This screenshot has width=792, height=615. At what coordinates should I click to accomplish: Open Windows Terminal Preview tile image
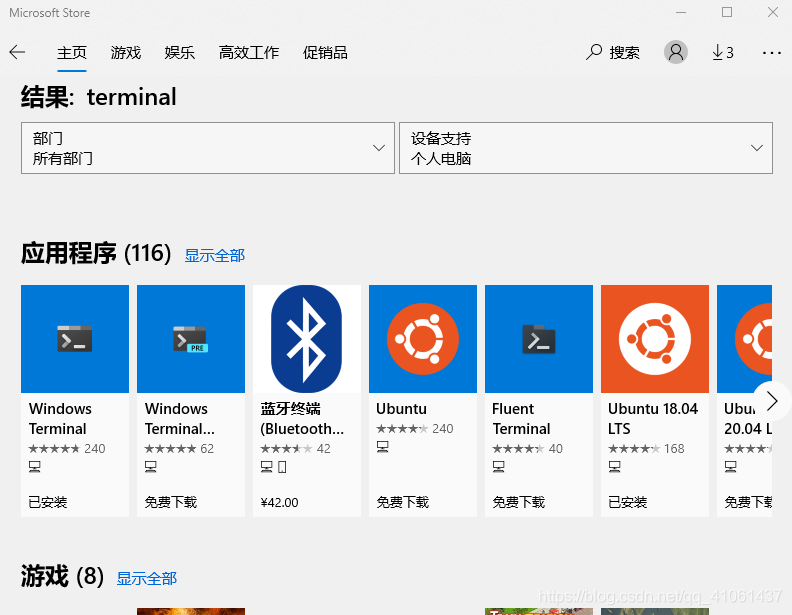coord(191,339)
